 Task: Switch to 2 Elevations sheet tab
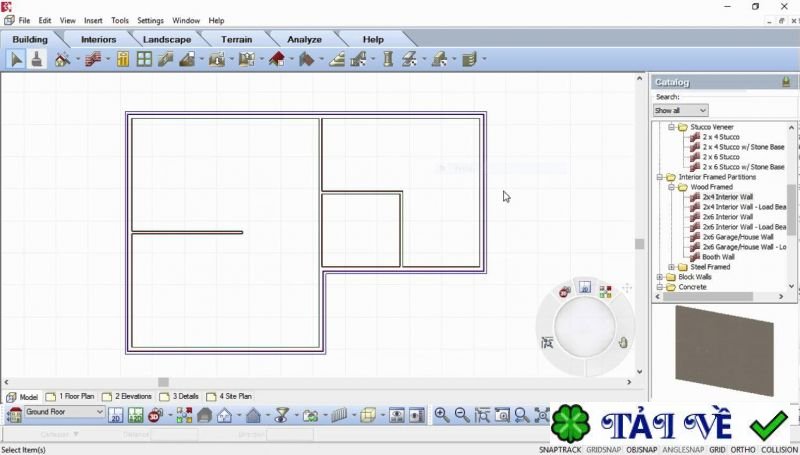point(127,396)
